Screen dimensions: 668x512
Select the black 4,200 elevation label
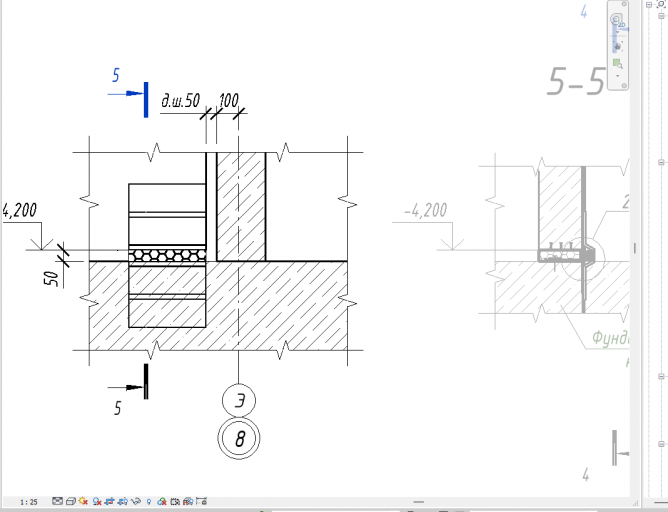[20, 210]
